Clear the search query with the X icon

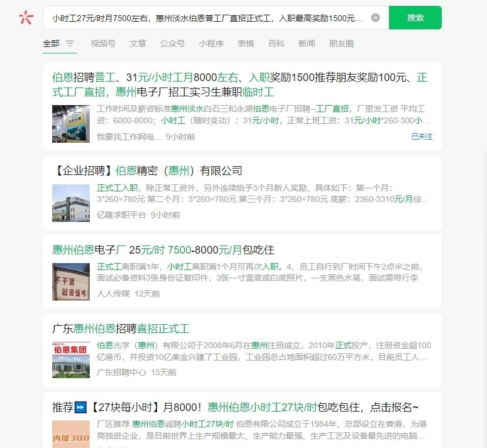pyautogui.click(x=375, y=18)
